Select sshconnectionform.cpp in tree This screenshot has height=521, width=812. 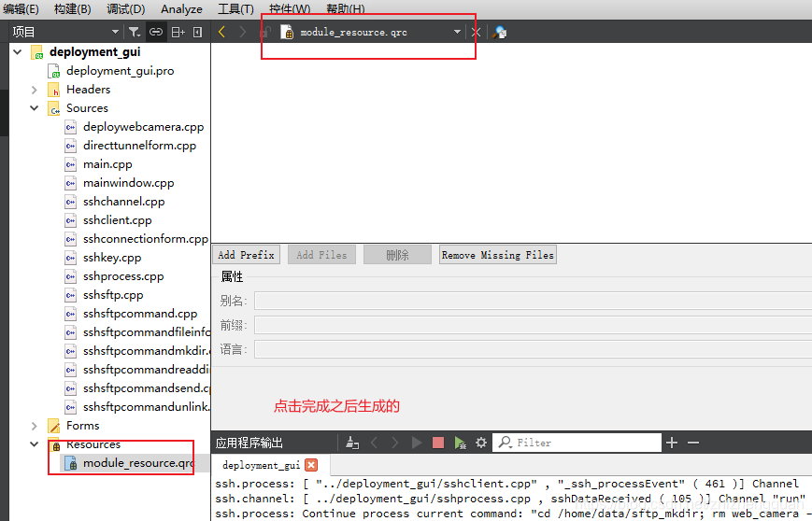click(x=146, y=238)
